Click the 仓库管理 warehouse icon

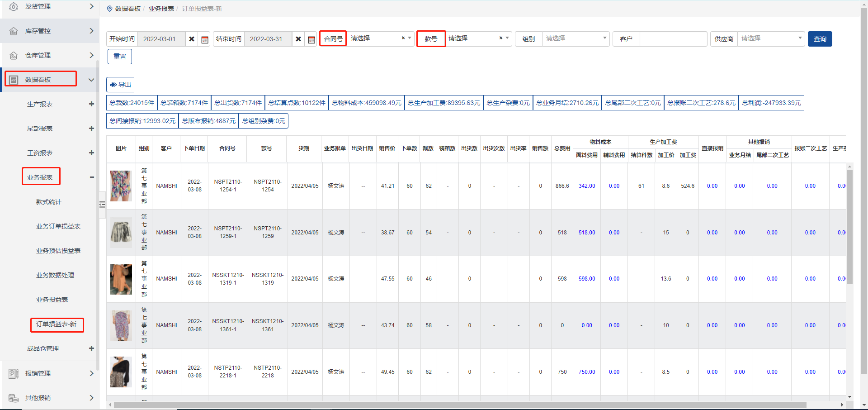pos(14,55)
